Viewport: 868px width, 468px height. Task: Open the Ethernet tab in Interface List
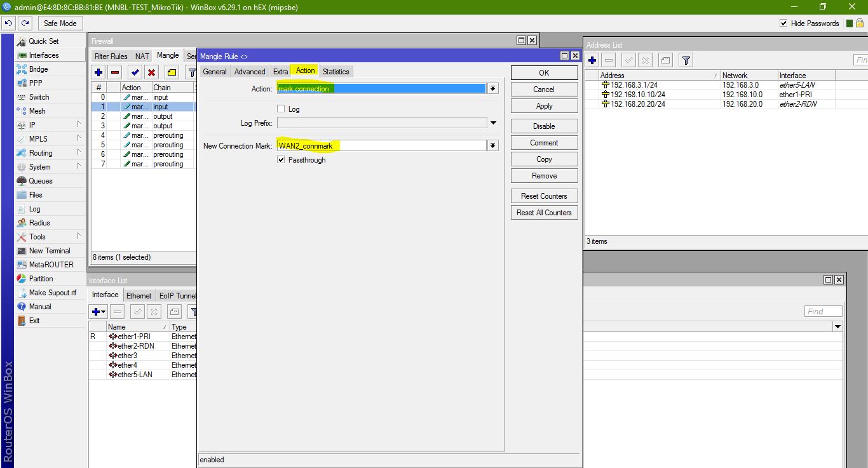coord(139,295)
